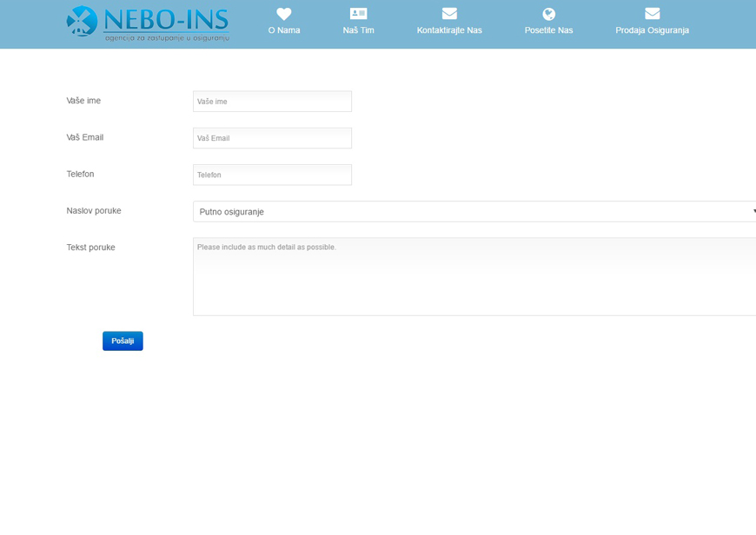This screenshot has width=756, height=535.
Task: Navigate to Posetite Nas text link
Action: point(548,30)
